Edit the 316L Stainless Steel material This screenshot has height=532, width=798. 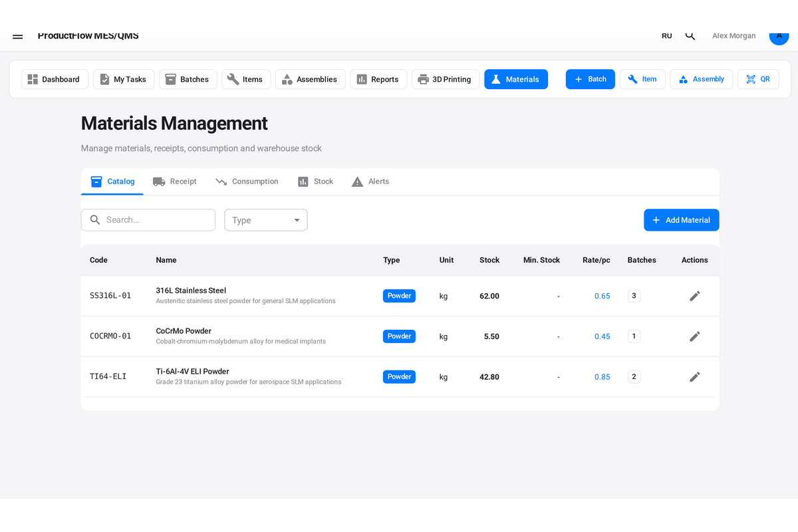tap(694, 295)
